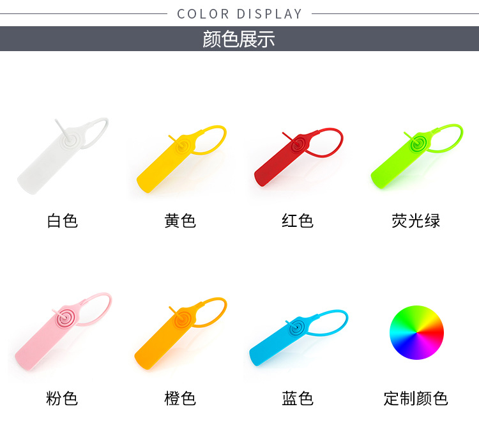Select the 粉色 label text

[62, 398]
